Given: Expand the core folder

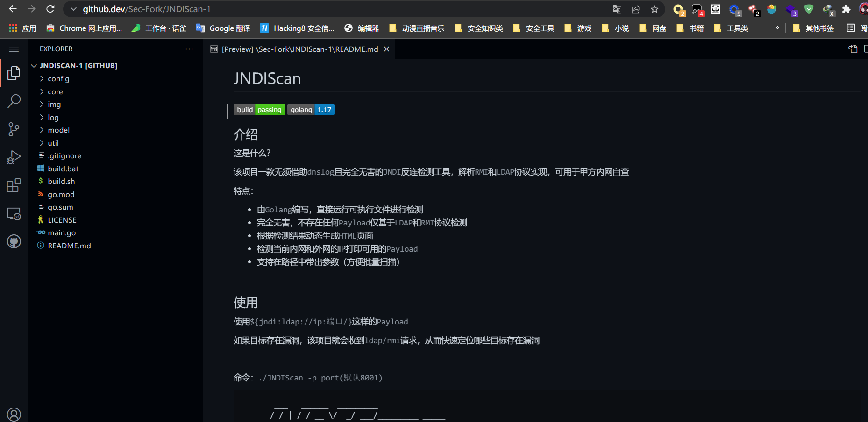Looking at the screenshot, I should [115, 92].
